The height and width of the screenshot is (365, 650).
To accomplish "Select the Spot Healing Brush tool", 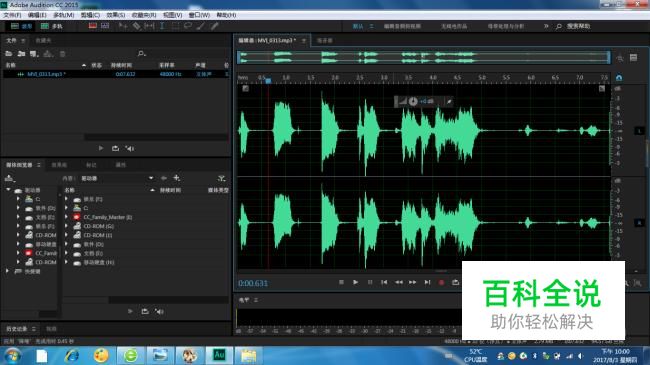I will [214, 26].
